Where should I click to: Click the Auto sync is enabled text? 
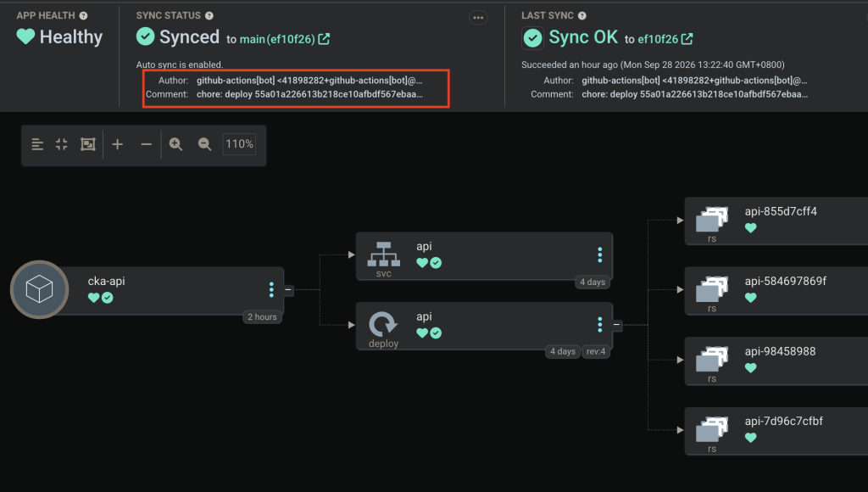pyautogui.click(x=180, y=64)
